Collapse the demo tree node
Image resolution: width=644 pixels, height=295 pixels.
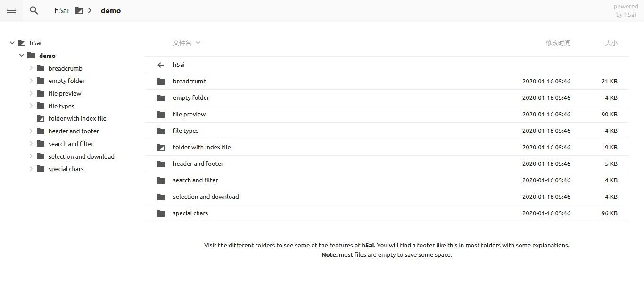tap(22, 56)
